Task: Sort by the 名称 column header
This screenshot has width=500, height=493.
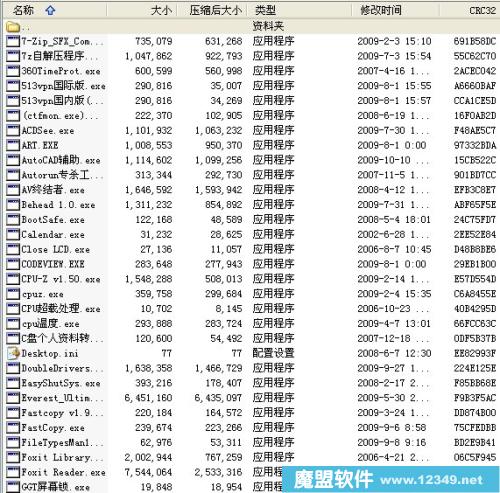Action: coord(23,10)
